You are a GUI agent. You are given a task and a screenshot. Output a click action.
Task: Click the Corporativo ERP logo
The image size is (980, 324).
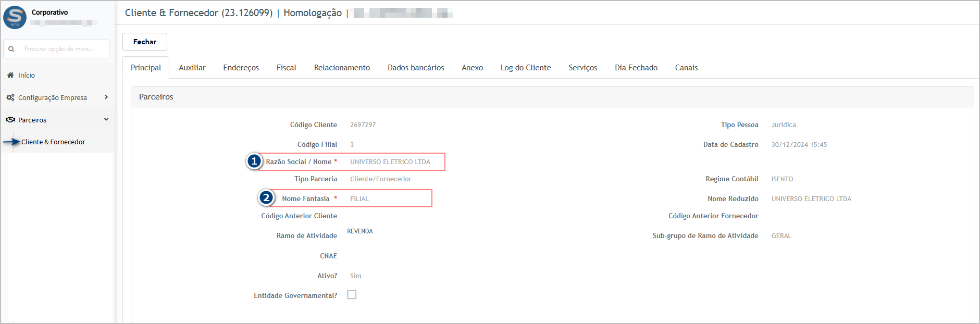click(x=15, y=17)
